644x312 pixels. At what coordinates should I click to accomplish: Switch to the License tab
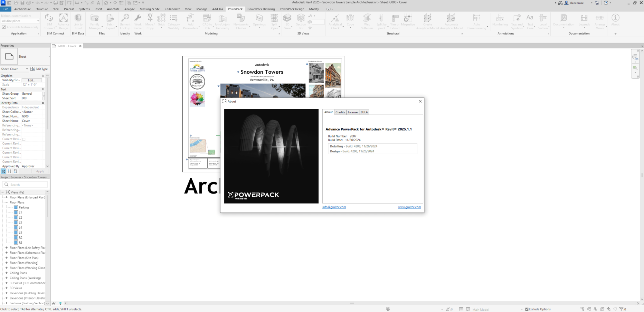353,112
